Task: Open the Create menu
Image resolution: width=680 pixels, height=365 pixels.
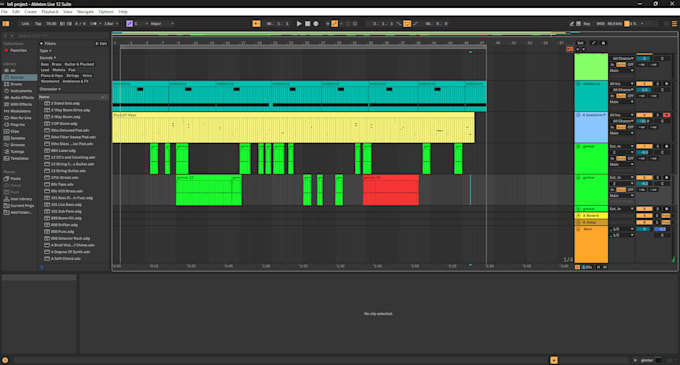Action: pyautogui.click(x=30, y=12)
